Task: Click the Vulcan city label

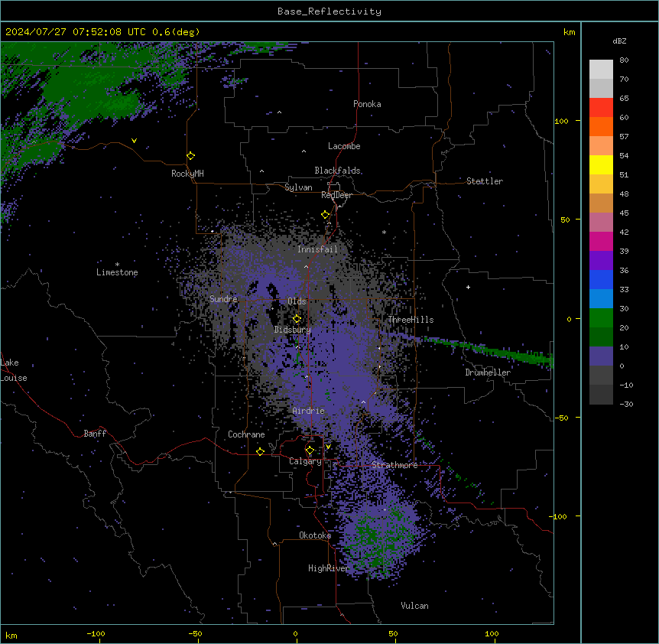Action: tap(415, 606)
